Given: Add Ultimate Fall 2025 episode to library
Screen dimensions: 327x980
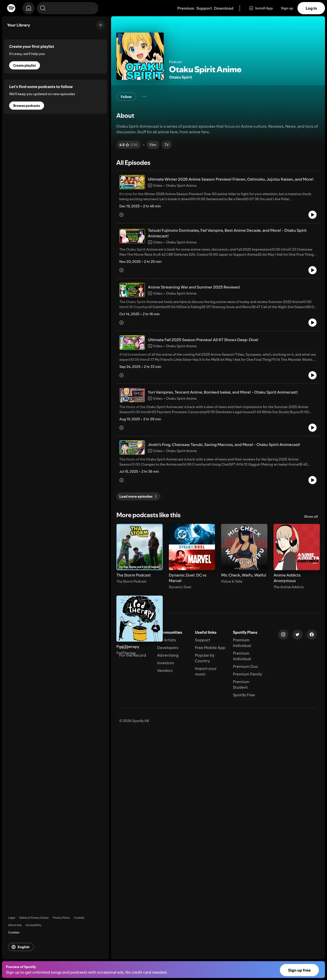Looking at the screenshot, I should click(121, 375).
